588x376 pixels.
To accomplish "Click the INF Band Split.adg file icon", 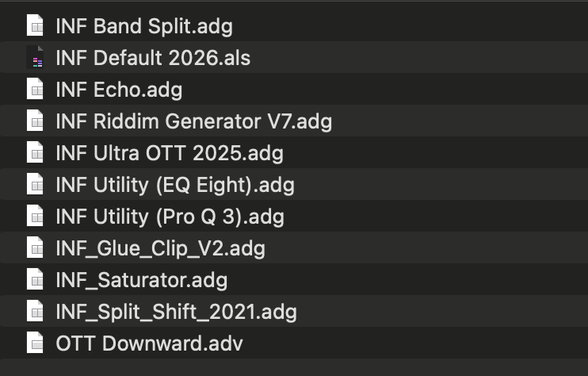I will (x=35, y=26).
